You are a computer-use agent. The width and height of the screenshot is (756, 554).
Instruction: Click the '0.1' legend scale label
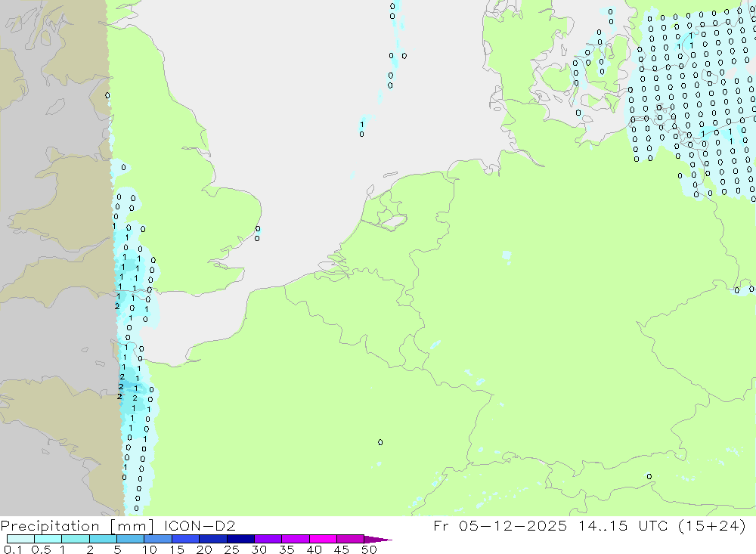(13, 549)
